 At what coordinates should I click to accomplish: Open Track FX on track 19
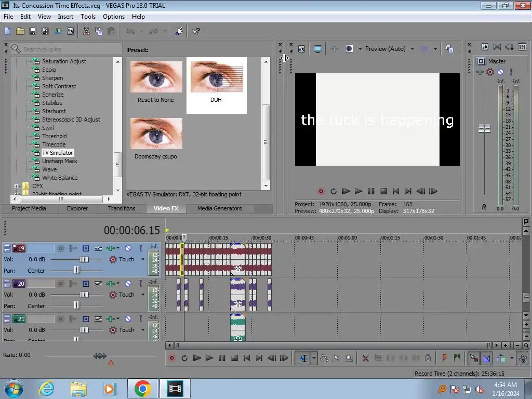tap(111, 248)
